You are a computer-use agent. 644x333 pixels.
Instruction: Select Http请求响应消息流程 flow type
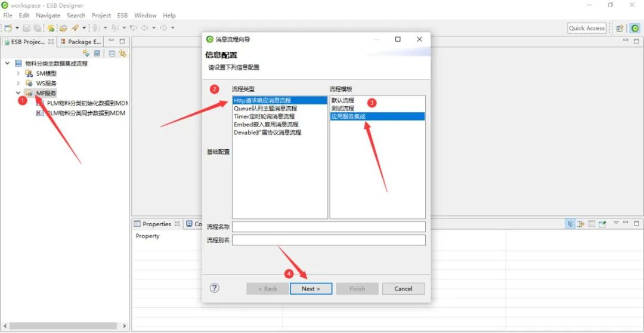(280, 100)
